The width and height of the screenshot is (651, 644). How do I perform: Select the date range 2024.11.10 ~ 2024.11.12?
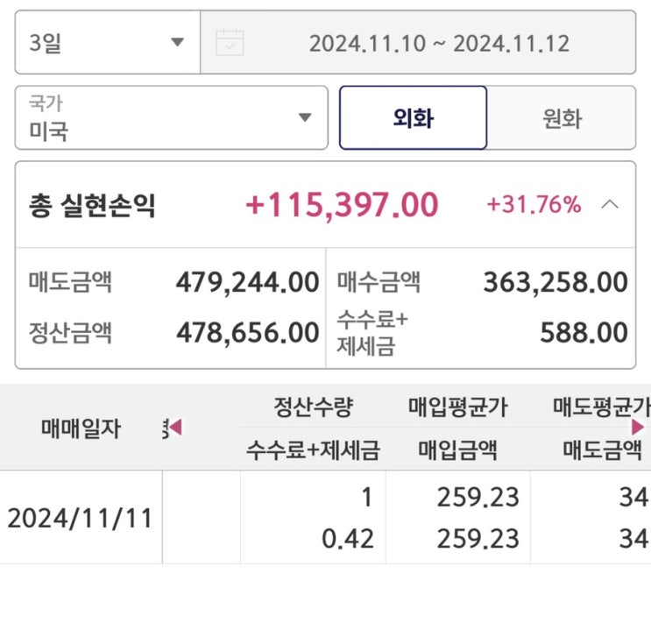pyautogui.click(x=439, y=42)
